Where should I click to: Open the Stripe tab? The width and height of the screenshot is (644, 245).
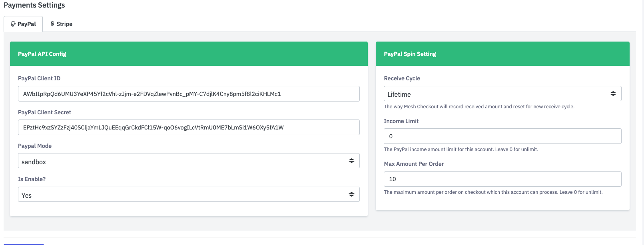point(61,24)
